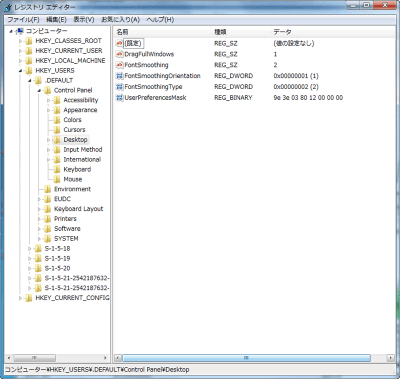Select the Colors folder icon
Viewport: 400px width, 379px height.
[57, 120]
